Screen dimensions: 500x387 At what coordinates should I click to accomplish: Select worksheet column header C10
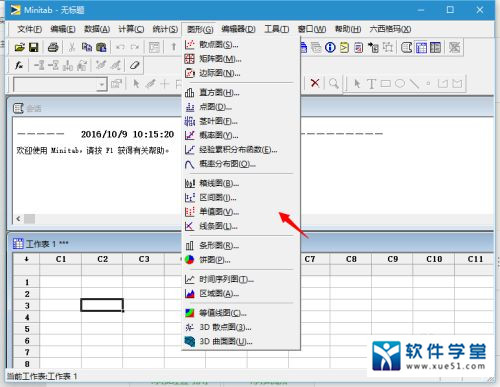(434, 259)
